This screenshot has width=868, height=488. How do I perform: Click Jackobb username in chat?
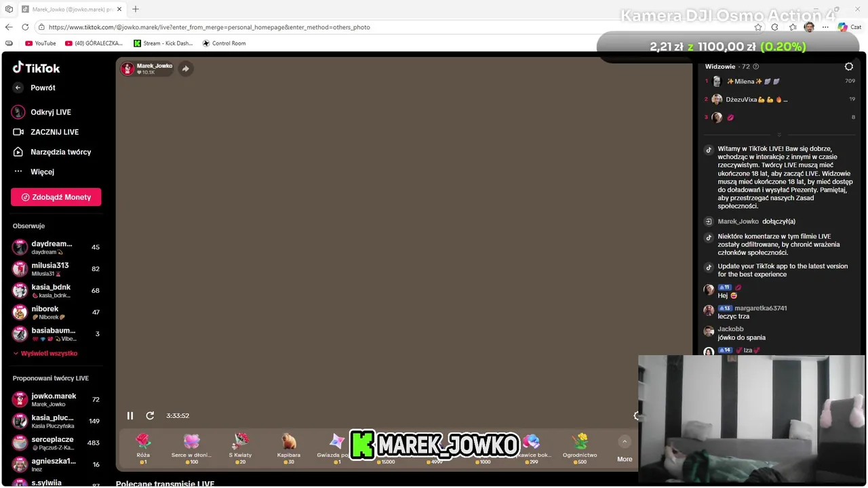[x=731, y=329]
